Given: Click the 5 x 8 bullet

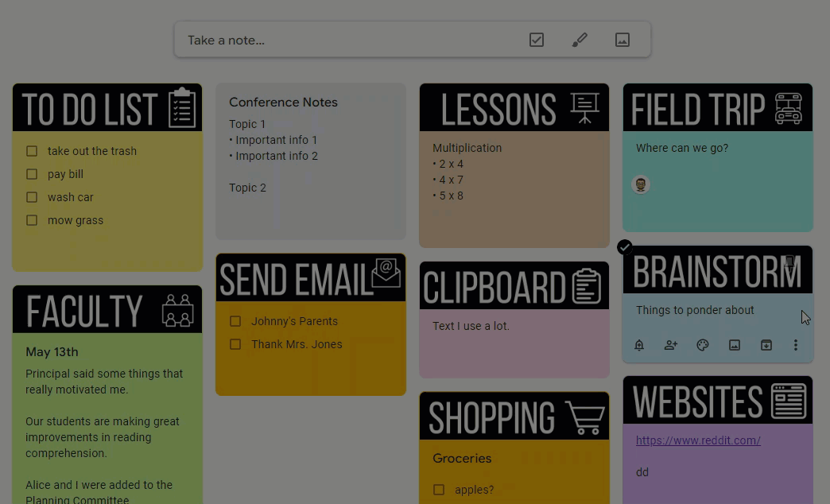Looking at the screenshot, I should click(x=448, y=196).
